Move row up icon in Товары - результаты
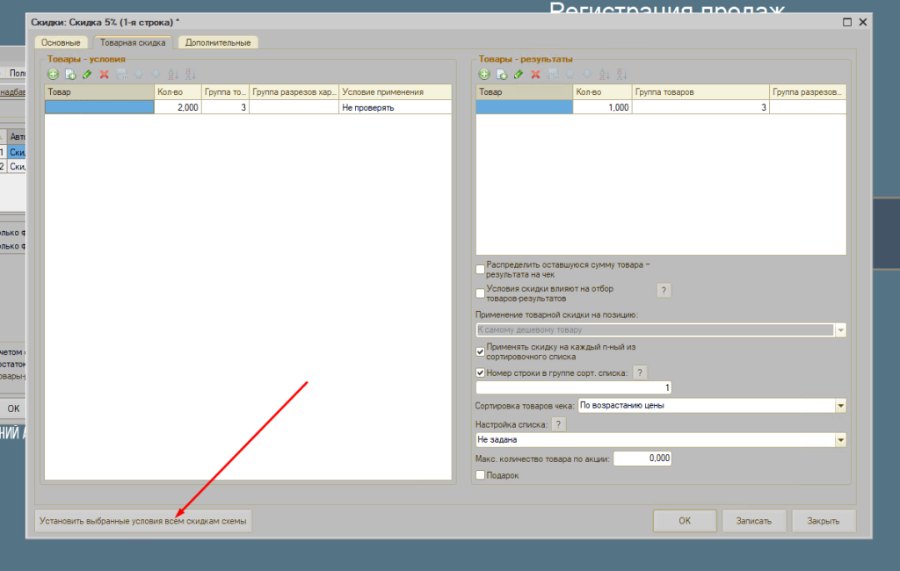 570,75
